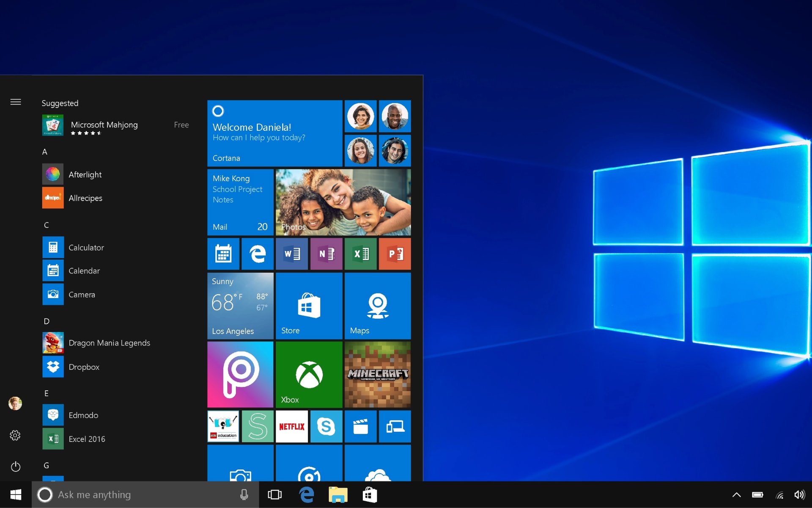This screenshot has height=508, width=812.
Task: Launch the Netflix tile
Action: [x=292, y=426]
